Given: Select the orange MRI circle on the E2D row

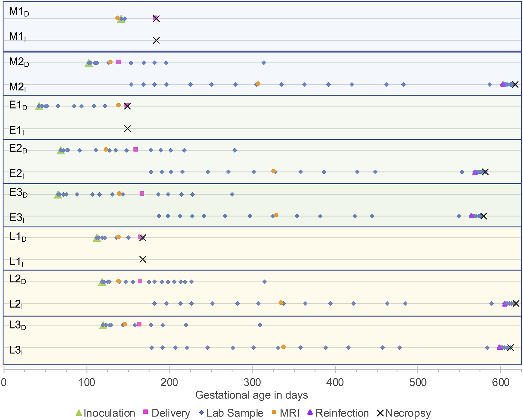Looking at the screenshot, I should tap(106, 149).
